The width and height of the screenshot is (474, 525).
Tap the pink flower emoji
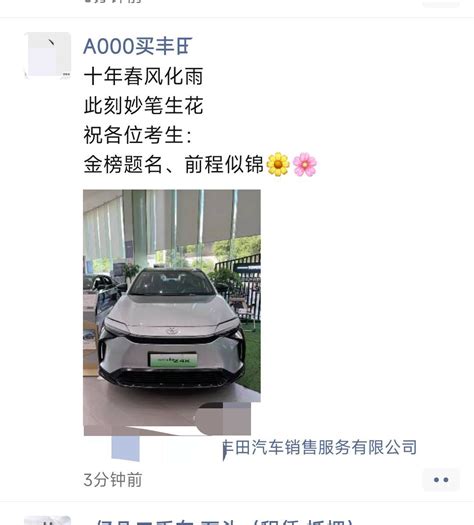coord(305,164)
